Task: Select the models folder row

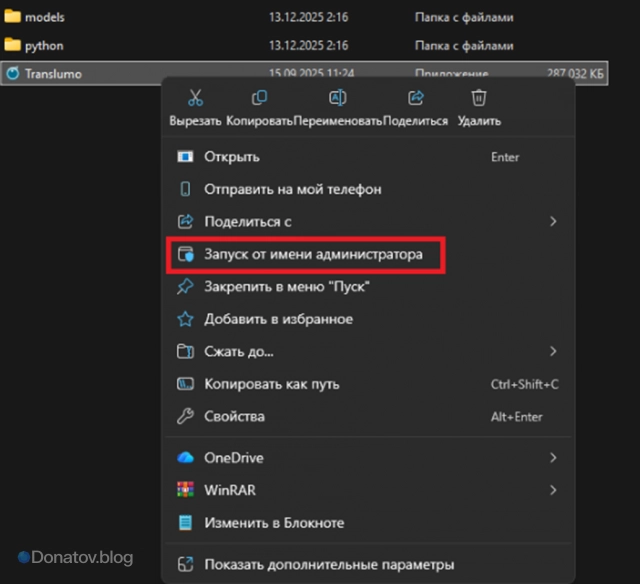Action: click(304, 17)
